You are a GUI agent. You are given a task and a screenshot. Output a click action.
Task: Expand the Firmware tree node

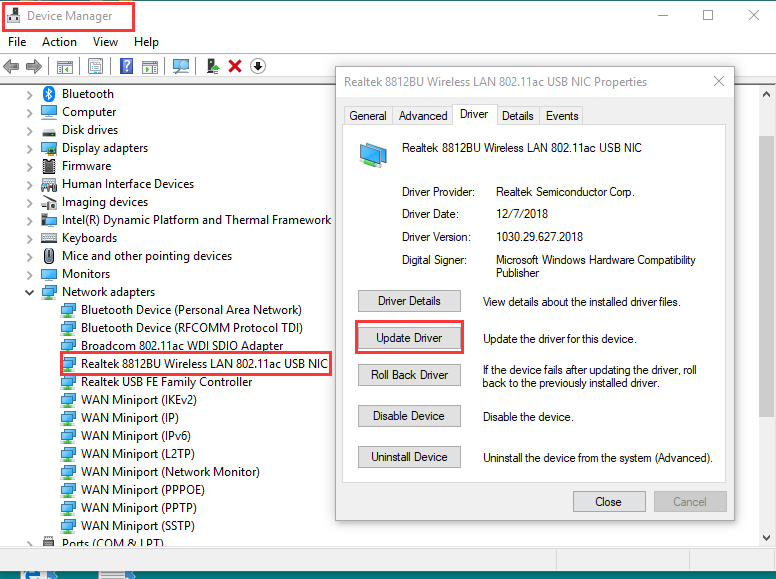pyautogui.click(x=29, y=167)
